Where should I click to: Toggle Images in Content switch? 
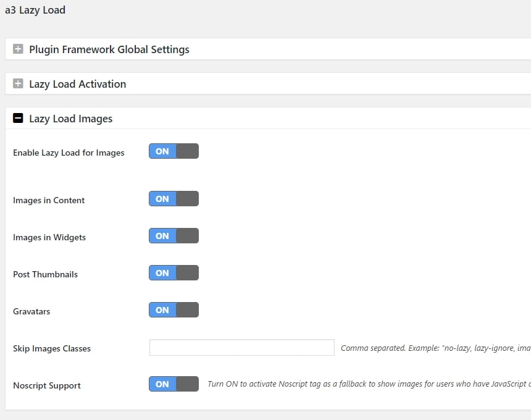coord(174,199)
